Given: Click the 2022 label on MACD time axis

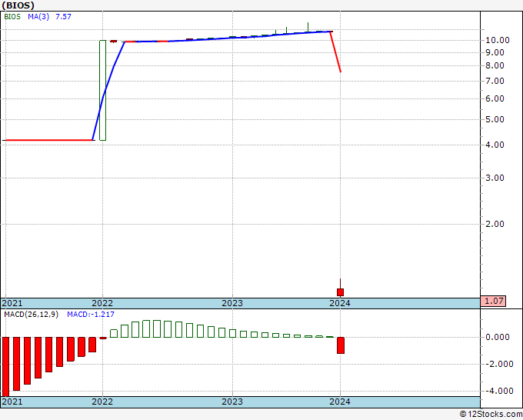Looking at the screenshot, I should (x=102, y=402).
